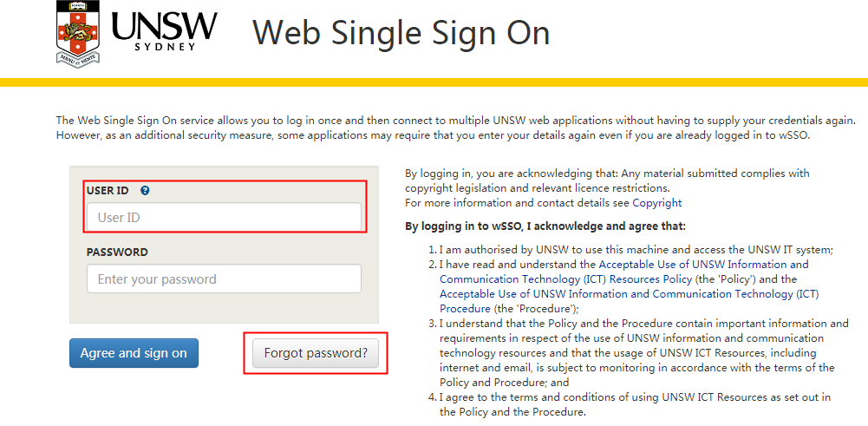The width and height of the screenshot is (868, 426).
Task: Click the yellow divider bar under header
Action: click(x=434, y=82)
